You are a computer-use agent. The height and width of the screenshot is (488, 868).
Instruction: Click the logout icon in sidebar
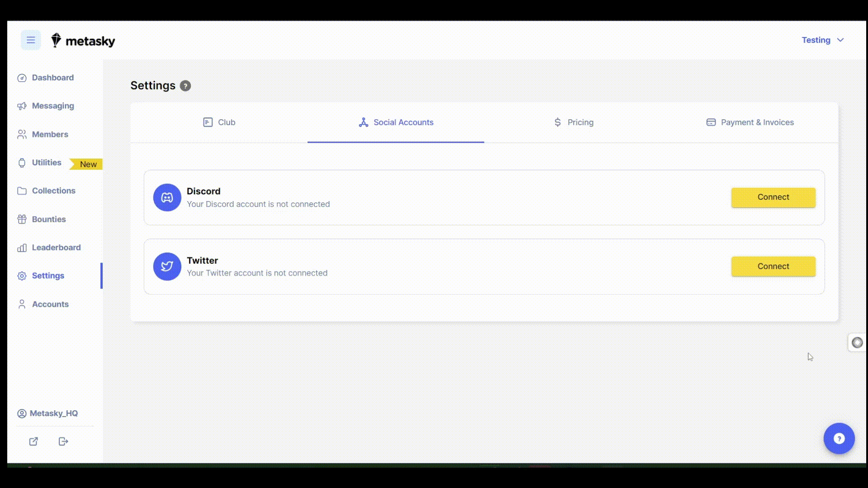63,441
